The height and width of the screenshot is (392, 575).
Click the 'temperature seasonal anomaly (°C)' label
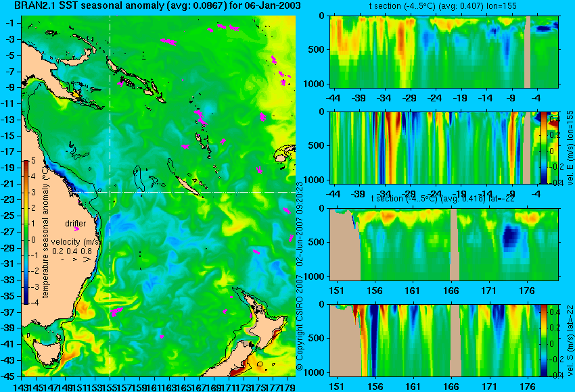click(x=45, y=232)
